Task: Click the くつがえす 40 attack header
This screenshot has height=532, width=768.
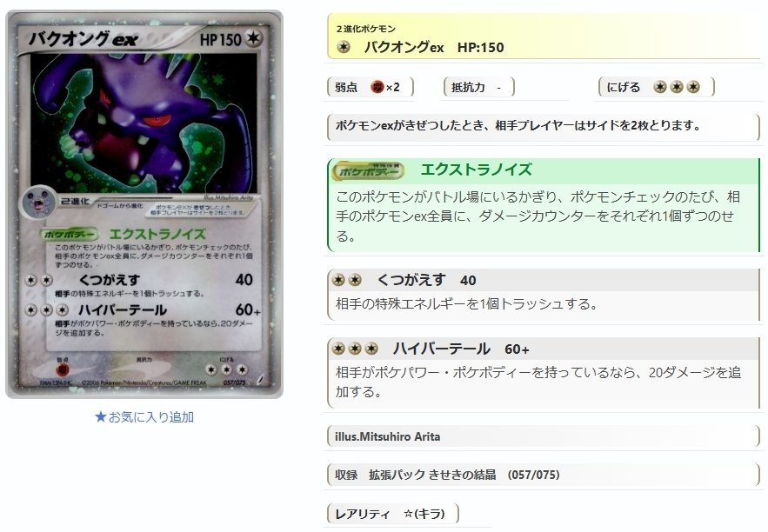Action: 544,280
